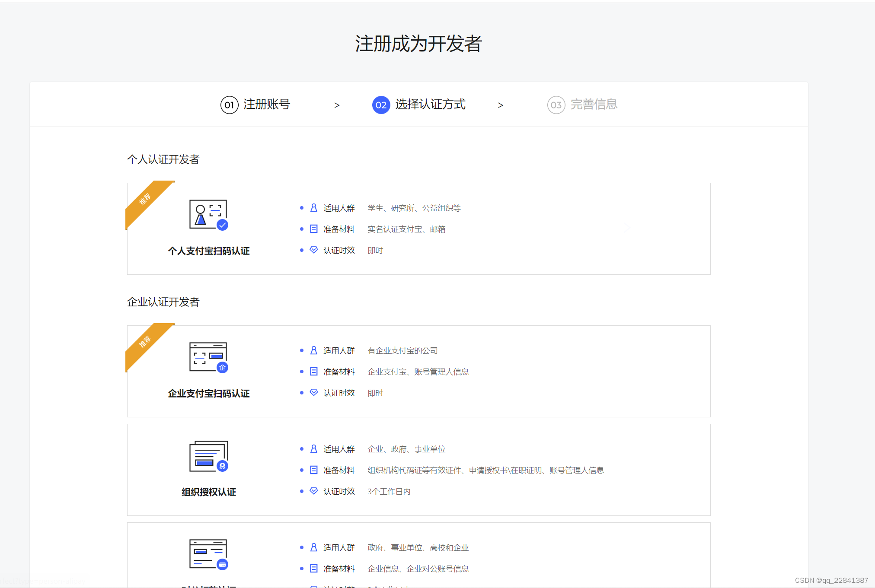
Task: Click the 01 step circle
Action: (229, 105)
